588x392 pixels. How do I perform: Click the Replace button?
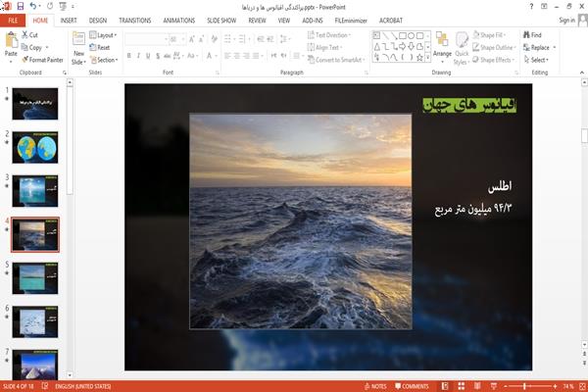pyautogui.click(x=539, y=47)
